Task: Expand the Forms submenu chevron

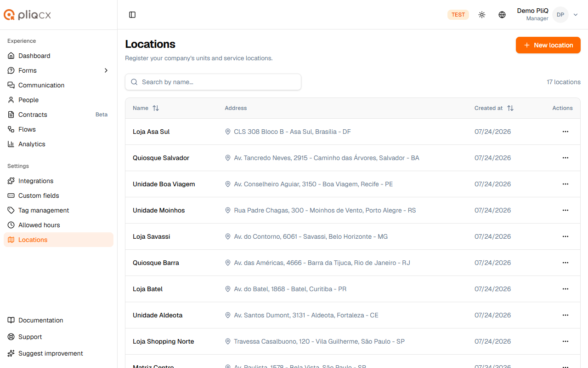Action: pyautogui.click(x=106, y=70)
